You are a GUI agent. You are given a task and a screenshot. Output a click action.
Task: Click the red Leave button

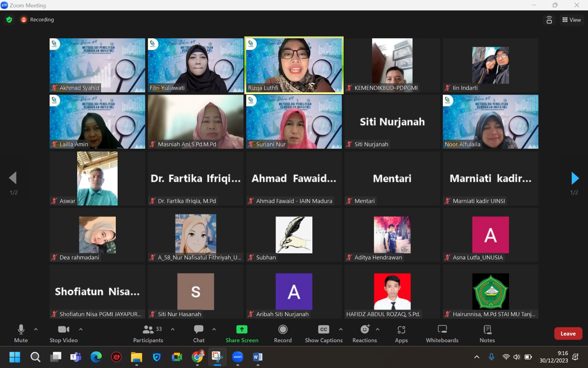[x=568, y=333]
